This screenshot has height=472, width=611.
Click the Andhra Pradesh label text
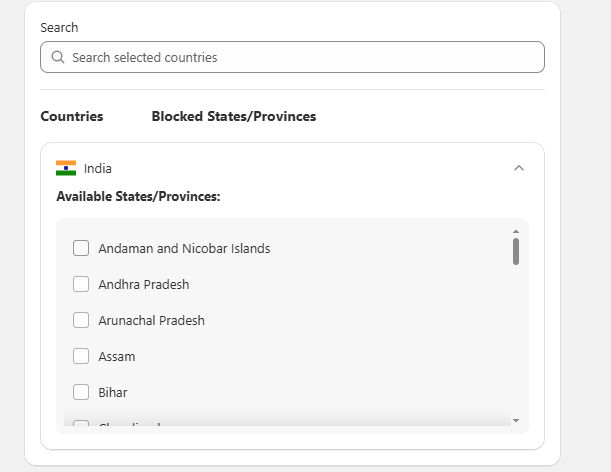[x=144, y=285]
